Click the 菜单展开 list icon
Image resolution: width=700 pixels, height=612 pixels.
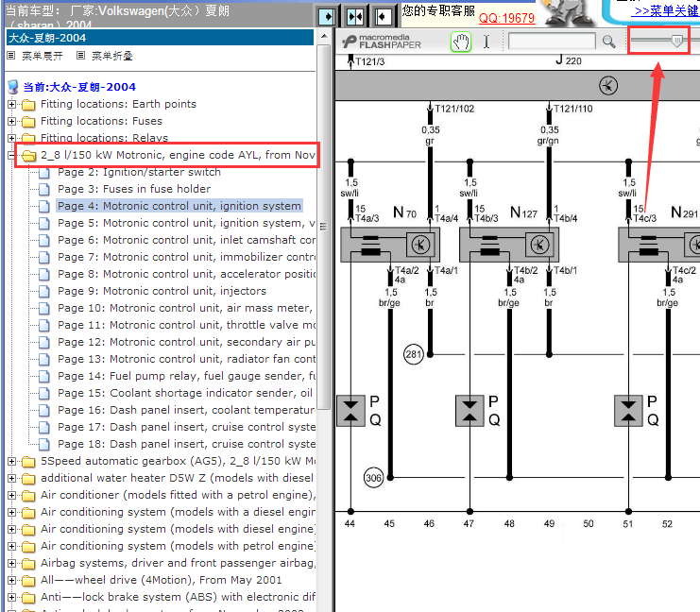pyautogui.click(x=11, y=56)
